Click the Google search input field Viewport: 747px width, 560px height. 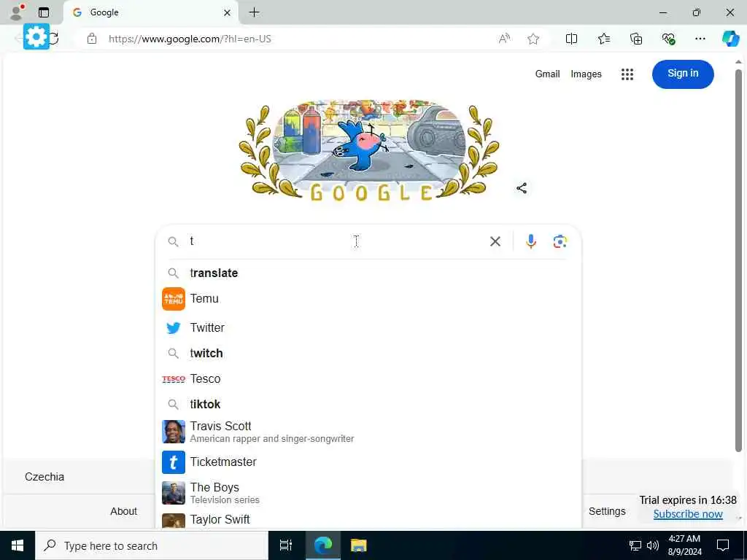point(333,241)
